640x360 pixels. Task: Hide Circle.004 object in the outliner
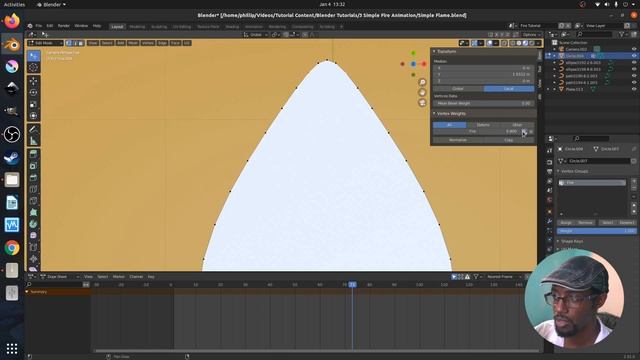tap(634, 56)
